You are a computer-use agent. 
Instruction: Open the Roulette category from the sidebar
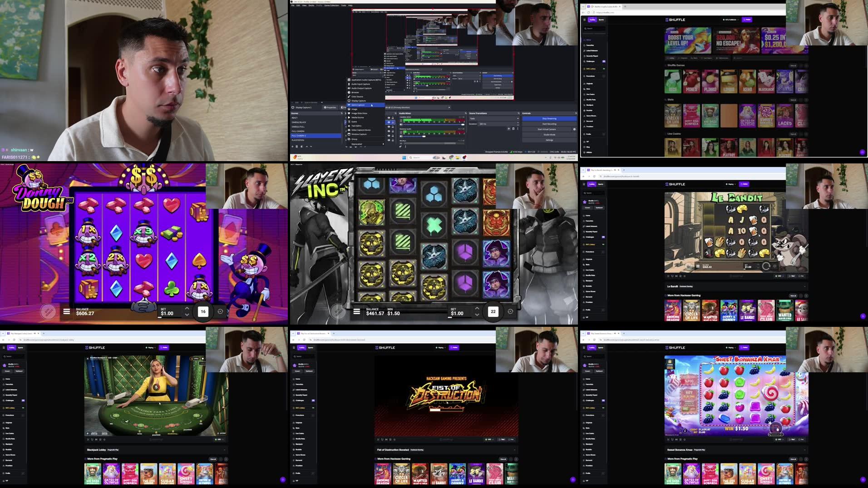pyautogui.click(x=589, y=110)
